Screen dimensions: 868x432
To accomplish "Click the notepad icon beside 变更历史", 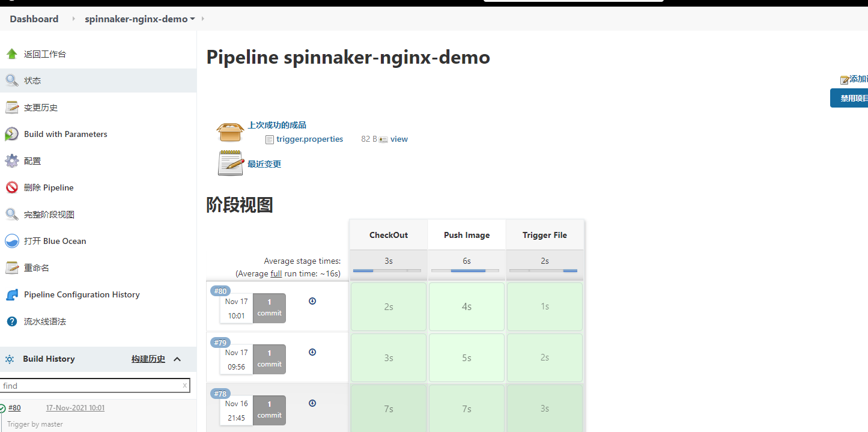I will pos(11,108).
